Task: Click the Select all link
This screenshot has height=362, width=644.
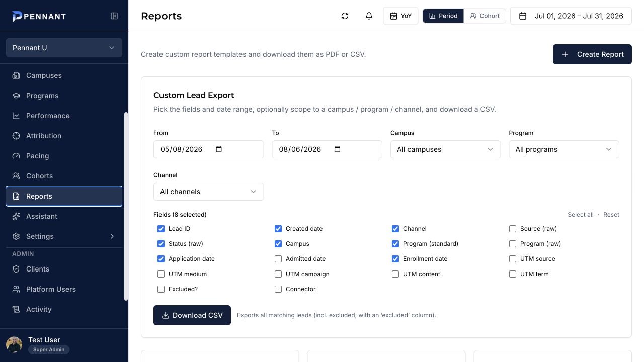Action: pyautogui.click(x=581, y=215)
